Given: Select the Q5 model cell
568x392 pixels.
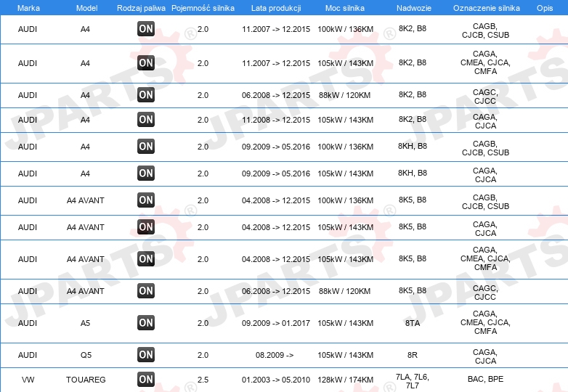Looking at the screenshot, I should coord(86,355).
